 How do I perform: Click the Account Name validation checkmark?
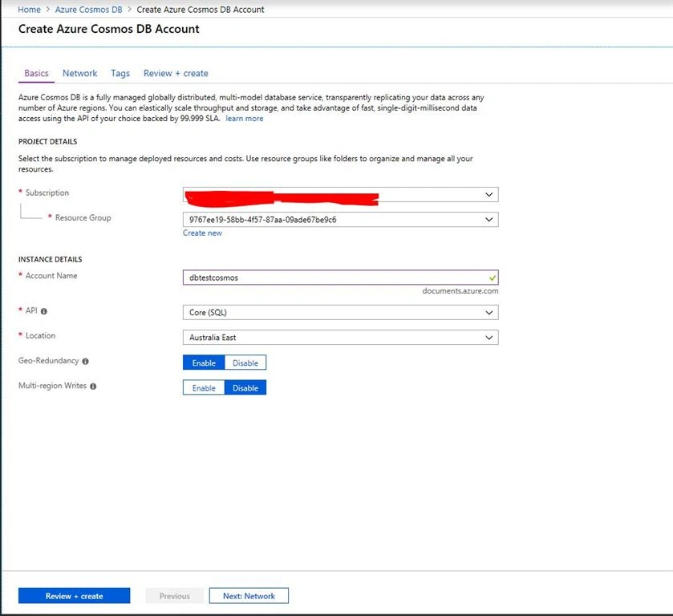pyautogui.click(x=493, y=278)
